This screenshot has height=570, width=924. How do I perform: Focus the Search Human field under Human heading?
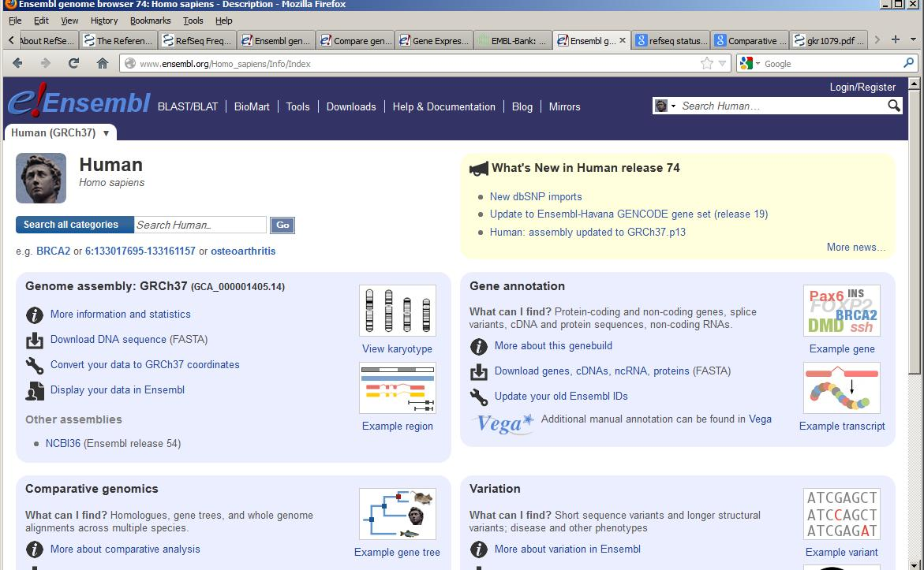click(200, 225)
